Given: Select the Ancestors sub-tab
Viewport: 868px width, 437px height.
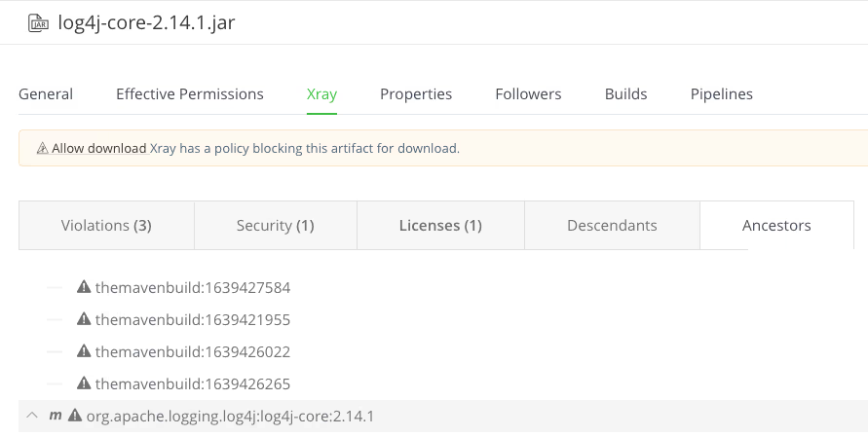Looking at the screenshot, I should 776,226.
